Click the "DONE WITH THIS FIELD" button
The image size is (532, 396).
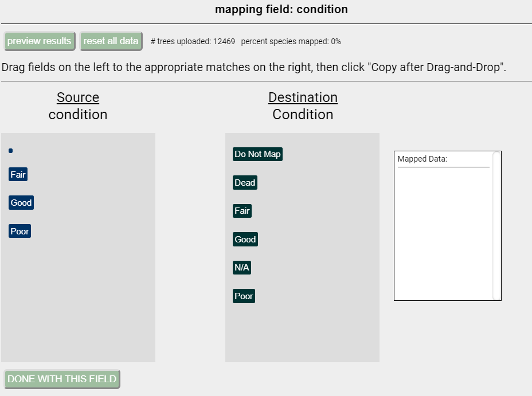coord(61,379)
